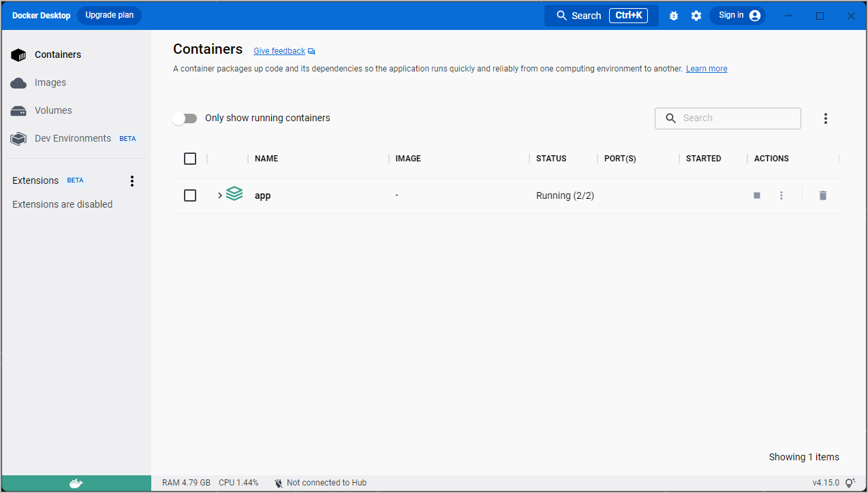Minimize the Docker Desktop window
868x493 pixels.
[x=789, y=16]
